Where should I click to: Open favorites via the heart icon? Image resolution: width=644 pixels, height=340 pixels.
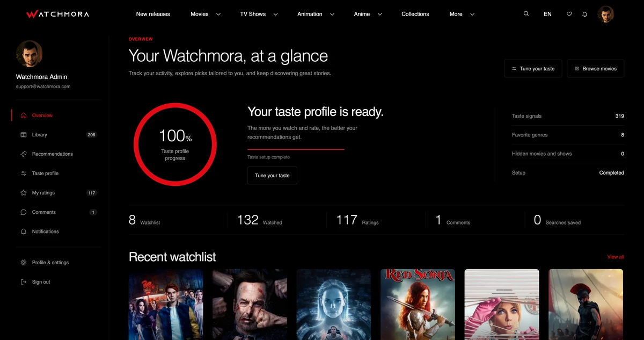pos(569,14)
